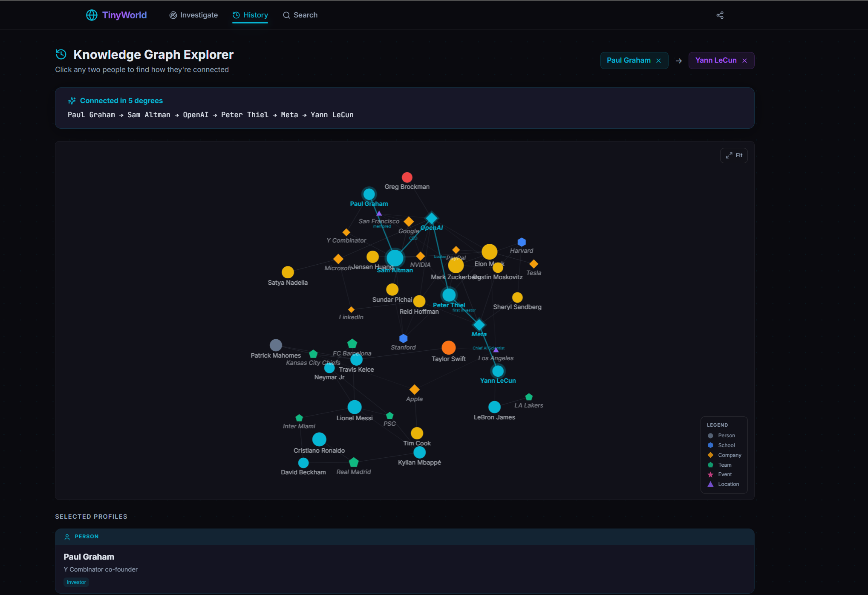Viewport: 868px width, 595px height.
Task: Click the Event legend entry
Action: [x=720, y=474]
